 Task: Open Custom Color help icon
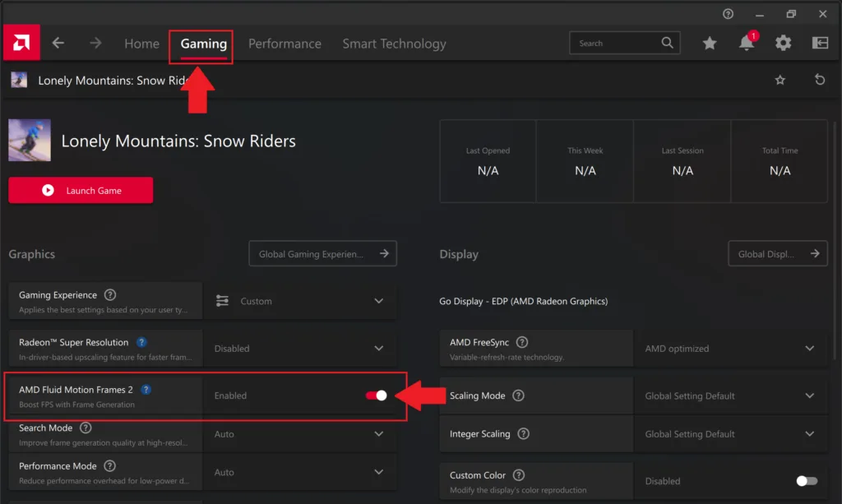coord(519,475)
